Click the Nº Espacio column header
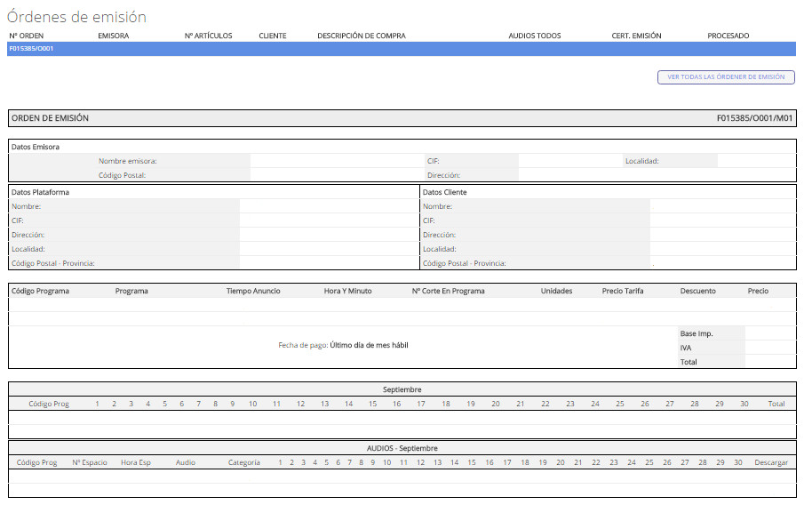Image resolution: width=812 pixels, height=513 pixels. click(x=90, y=462)
